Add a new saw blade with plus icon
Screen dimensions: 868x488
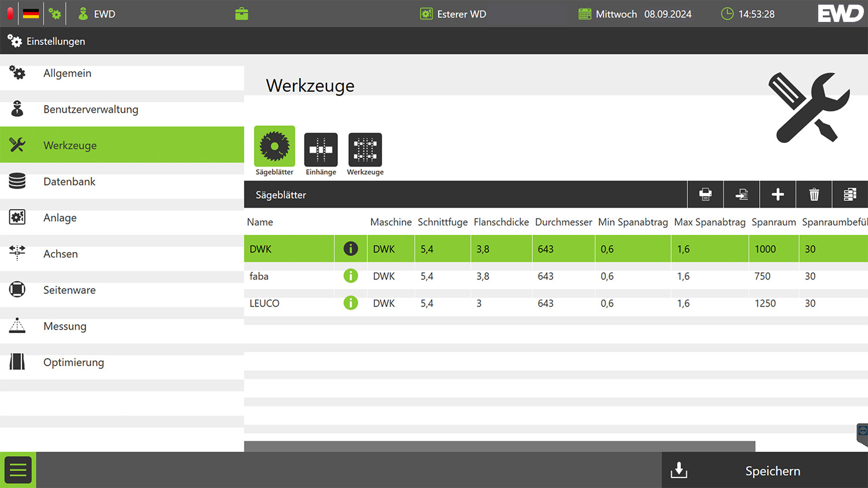[778, 195]
